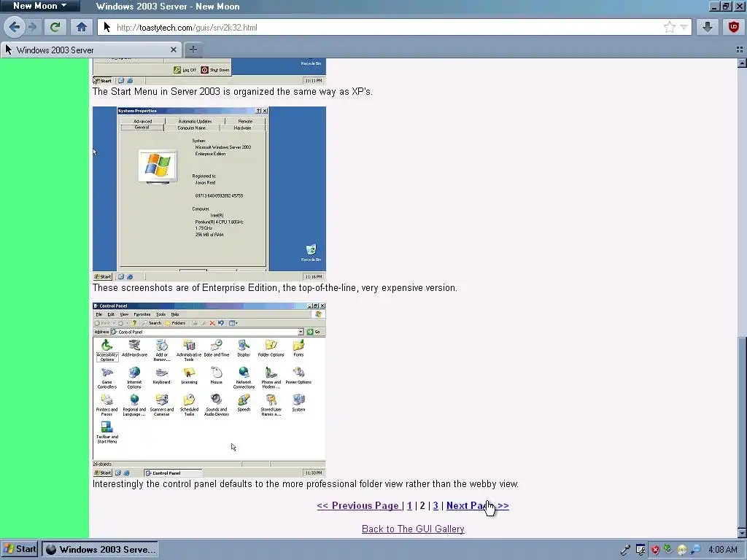Click the scrollbar down arrow
The image size is (747, 560).
click(742, 533)
